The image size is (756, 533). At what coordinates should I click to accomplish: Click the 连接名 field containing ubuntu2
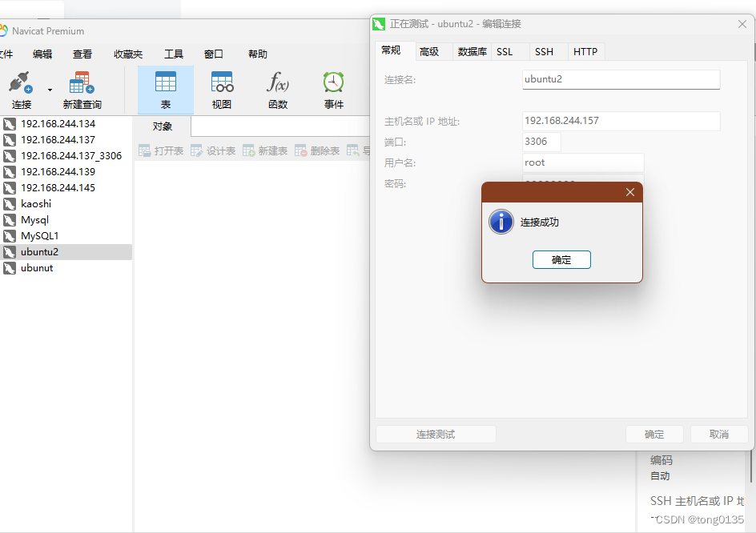(x=621, y=79)
